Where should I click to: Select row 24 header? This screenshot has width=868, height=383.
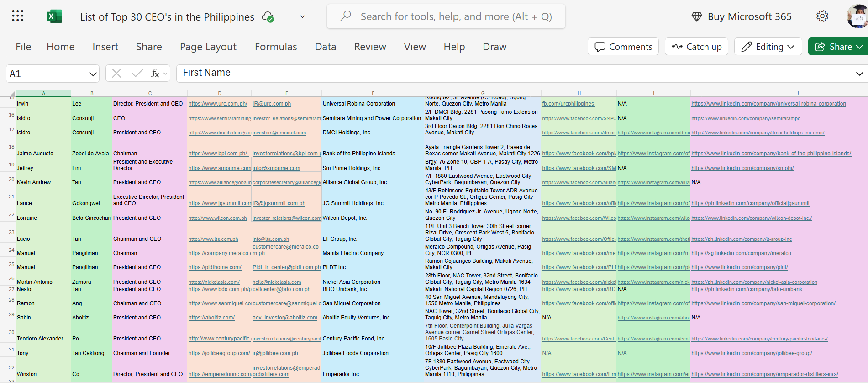pyautogui.click(x=8, y=250)
